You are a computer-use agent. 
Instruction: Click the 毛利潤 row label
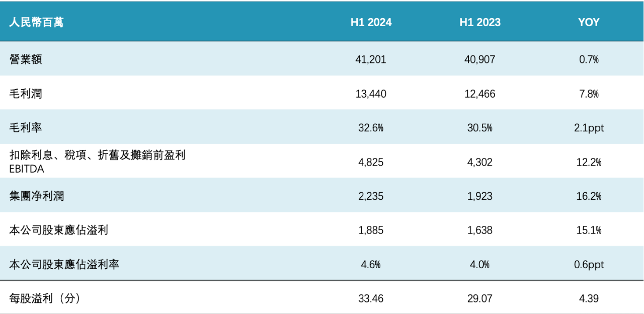click(26, 94)
